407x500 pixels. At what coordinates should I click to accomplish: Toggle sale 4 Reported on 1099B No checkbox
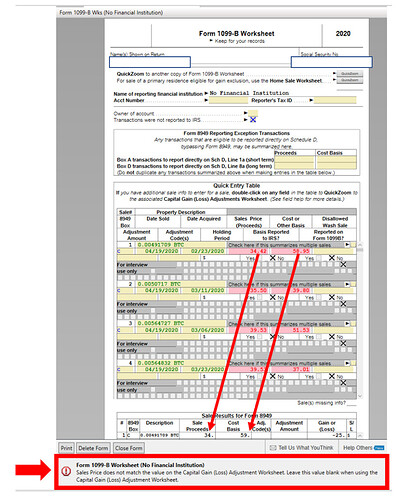pos(331,376)
